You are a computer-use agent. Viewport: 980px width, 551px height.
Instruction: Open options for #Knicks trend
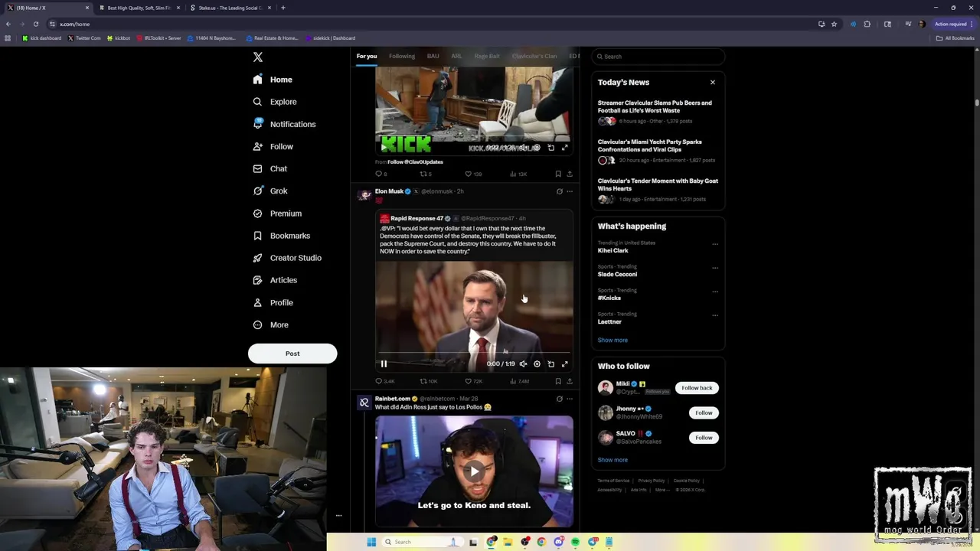click(715, 292)
